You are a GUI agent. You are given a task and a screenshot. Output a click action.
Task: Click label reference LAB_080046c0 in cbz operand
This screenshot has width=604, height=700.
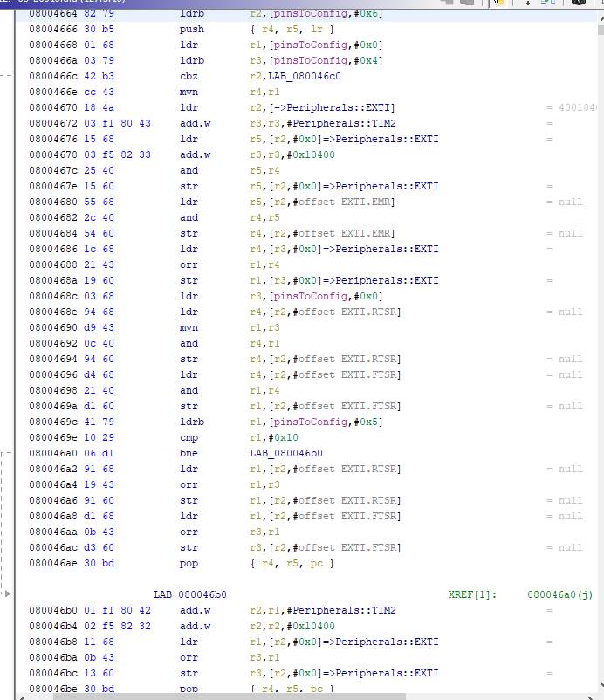(305, 76)
